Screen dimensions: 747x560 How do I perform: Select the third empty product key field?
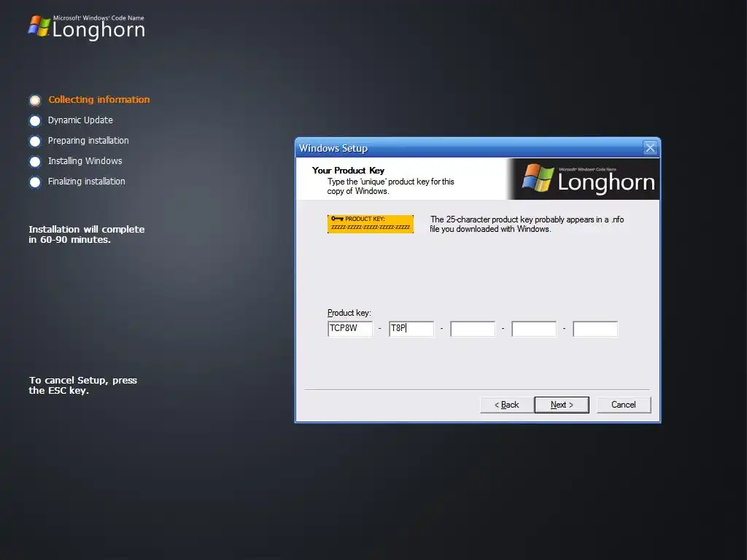[x=473, y=329]
